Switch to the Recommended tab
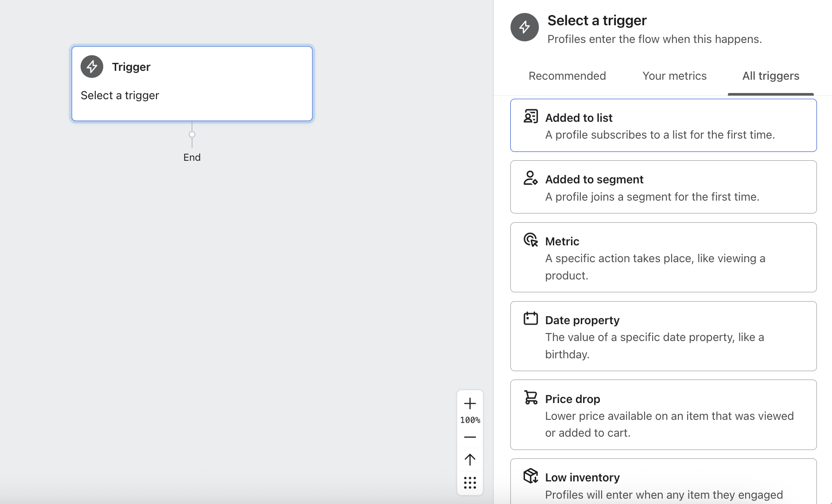 click(567, 76)
